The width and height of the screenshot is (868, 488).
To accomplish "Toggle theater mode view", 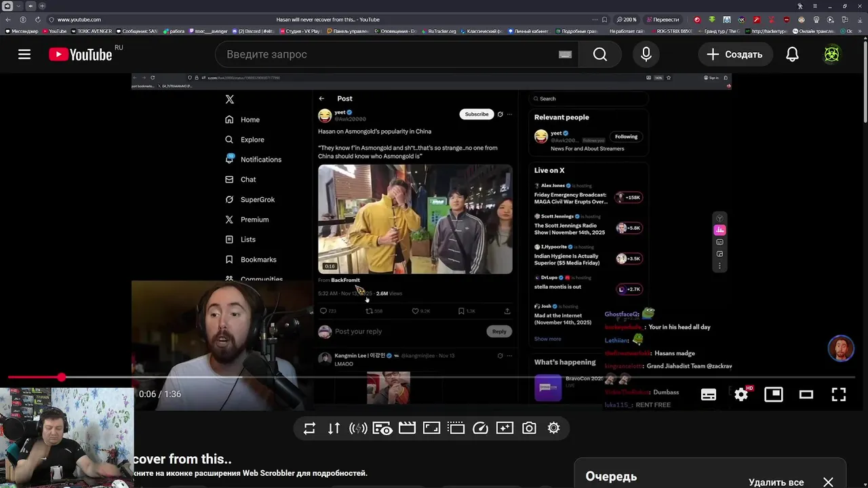I will (x=806, y=394).
